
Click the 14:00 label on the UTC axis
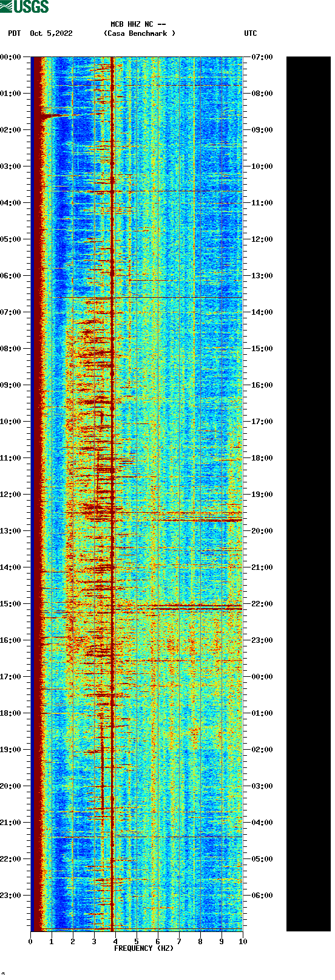tap(262, 312)
